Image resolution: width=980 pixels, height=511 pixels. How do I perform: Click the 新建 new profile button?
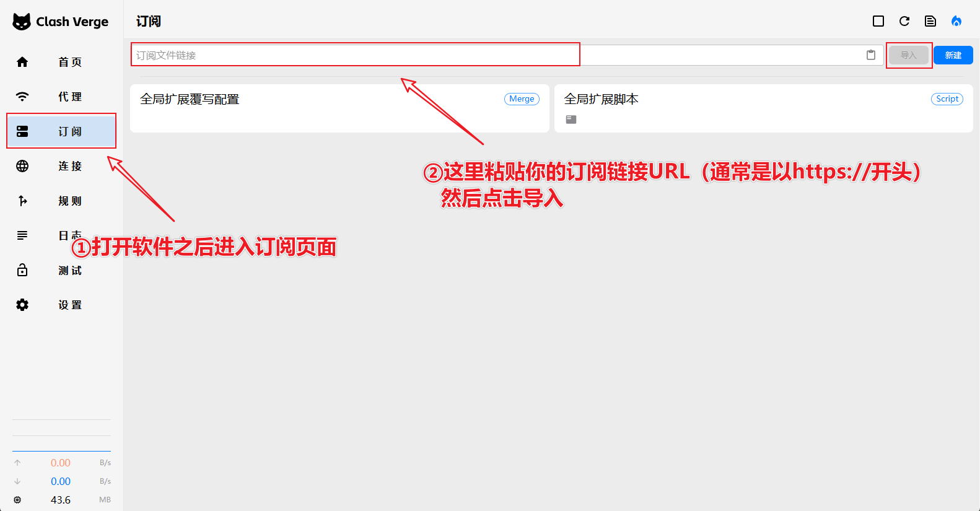[x=953, y=55]
